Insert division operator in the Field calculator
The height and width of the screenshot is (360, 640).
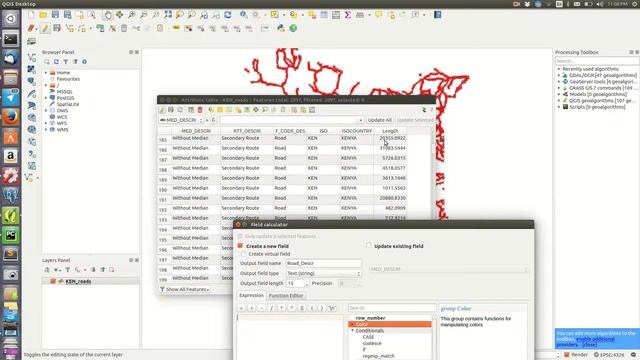click(x=271, y=308)
